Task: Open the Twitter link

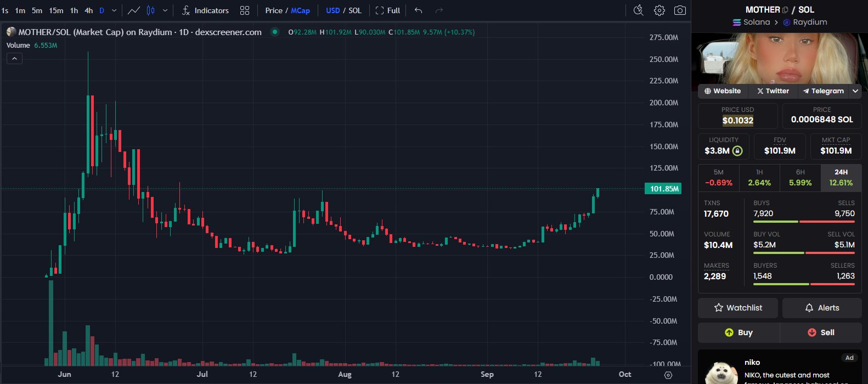Action: [773, 91]
